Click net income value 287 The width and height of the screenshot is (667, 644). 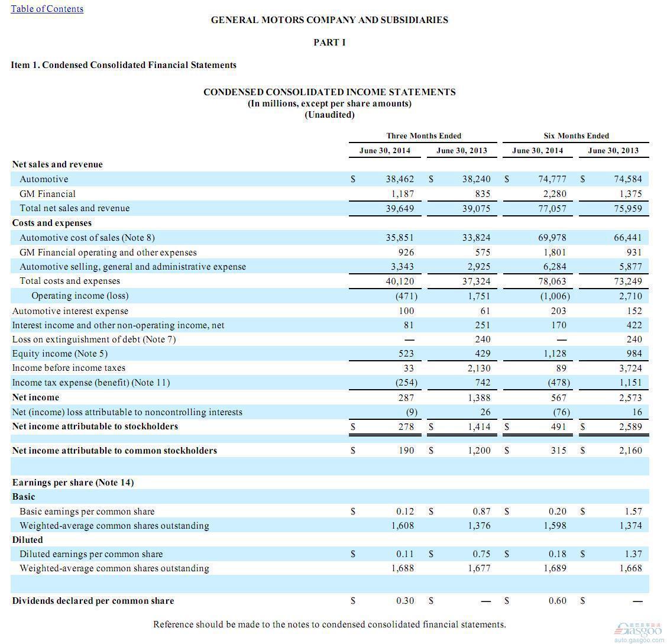pyautogui.click(x=406, y=398)
